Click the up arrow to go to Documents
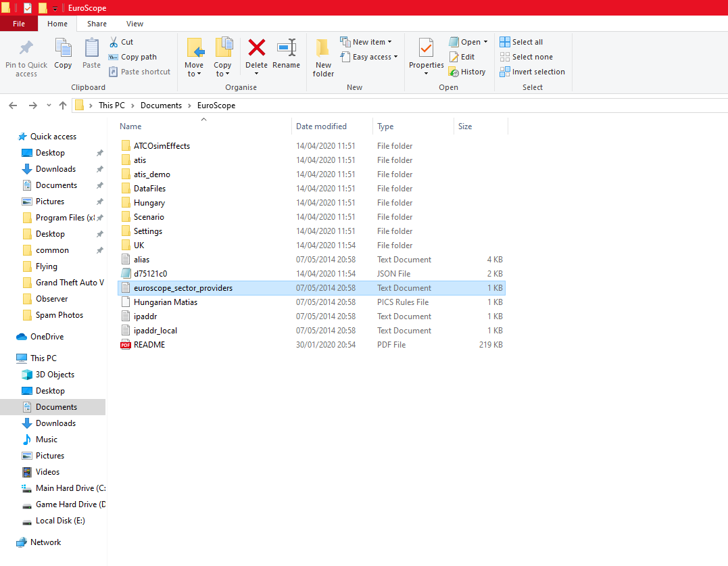728x566 pixels. [x=63, y=105]
